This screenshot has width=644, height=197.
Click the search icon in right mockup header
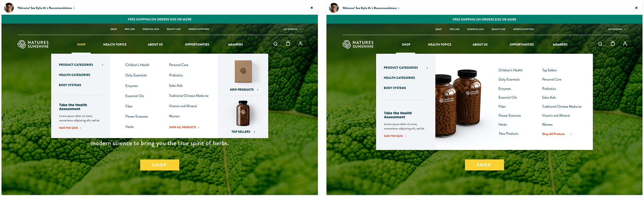(600, 44)
